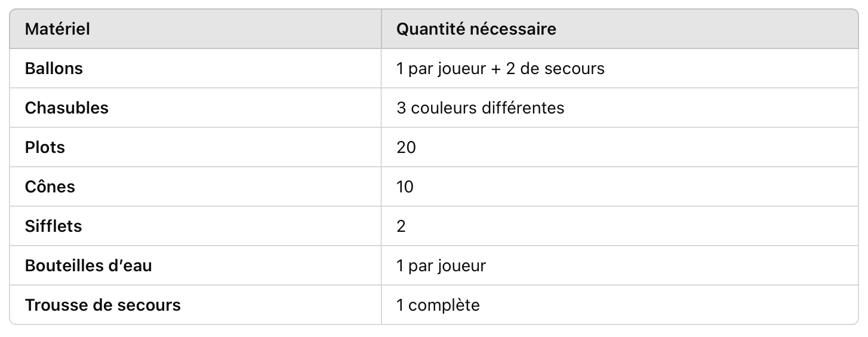Click the '1 complète' quantity cell

tap(438, 305)
